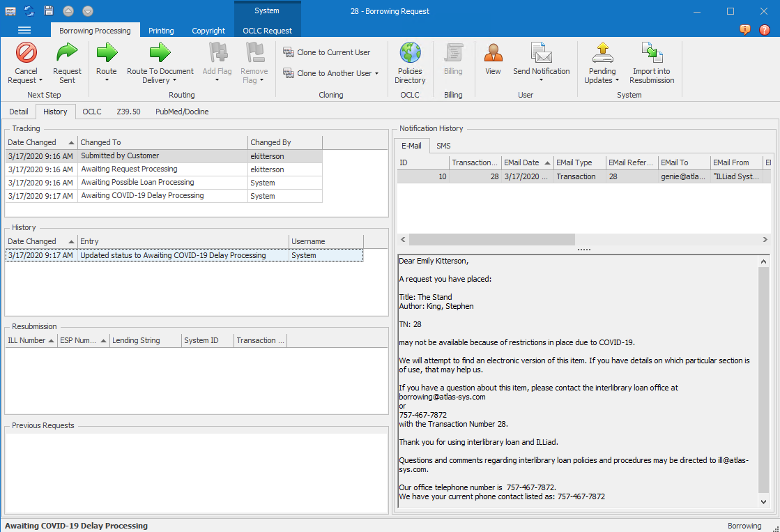Open the Policies Directory globe icon
The width and height of the screenshot is (780, 532).
410,53
